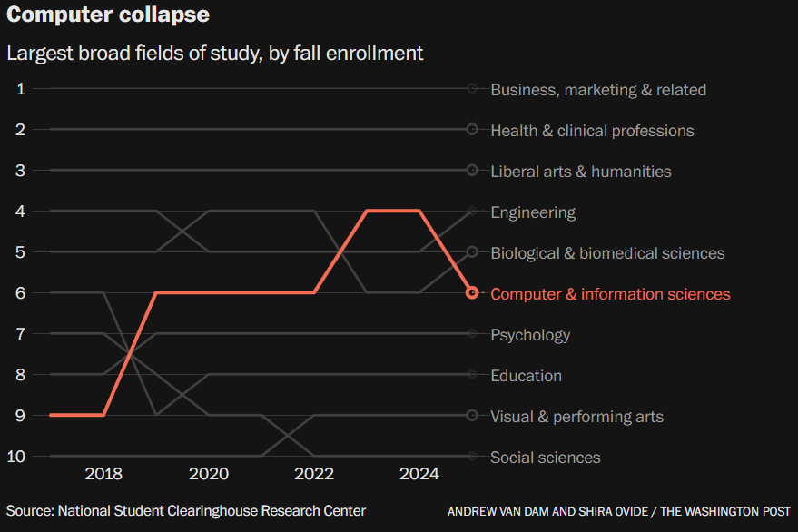Screen dimensions: 798x532
Task: Click the Computer & information sciences label
Action: [x=610, y=294]
